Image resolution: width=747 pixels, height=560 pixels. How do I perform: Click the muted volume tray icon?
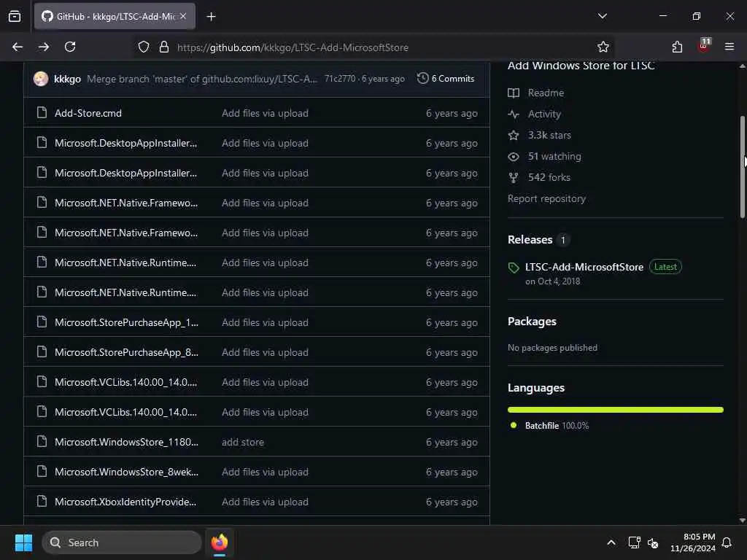653,542
